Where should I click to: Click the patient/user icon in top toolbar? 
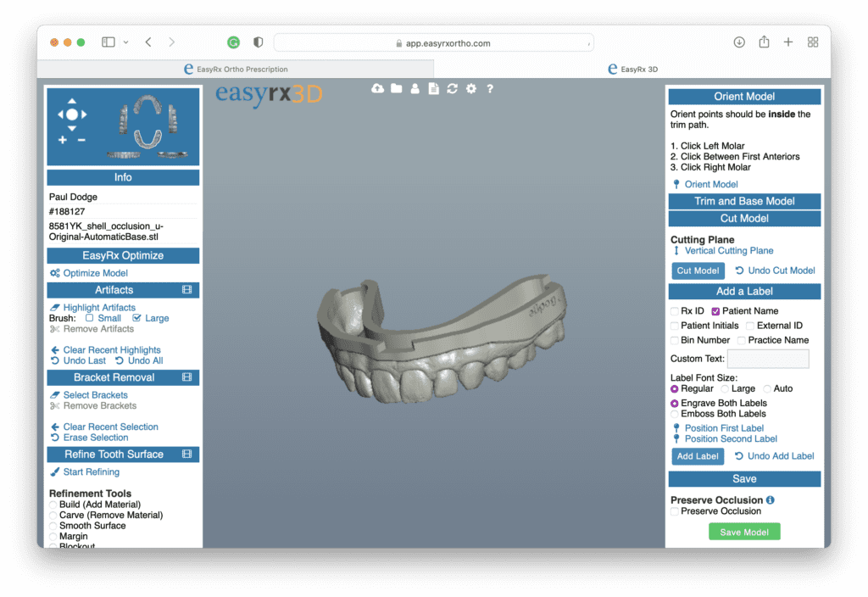(x=415, y=88)
